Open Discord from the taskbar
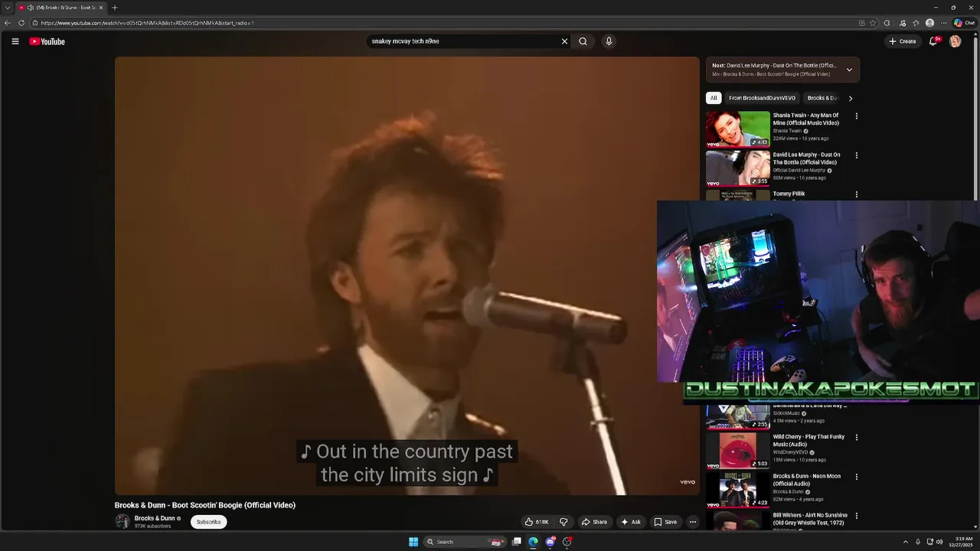980x551 pixels. pos(550,542)
